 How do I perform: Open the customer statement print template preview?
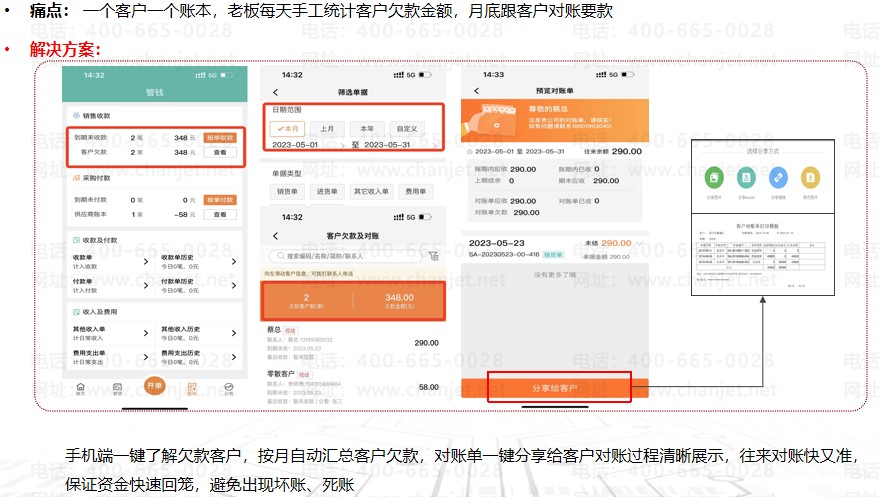[762, 255]
